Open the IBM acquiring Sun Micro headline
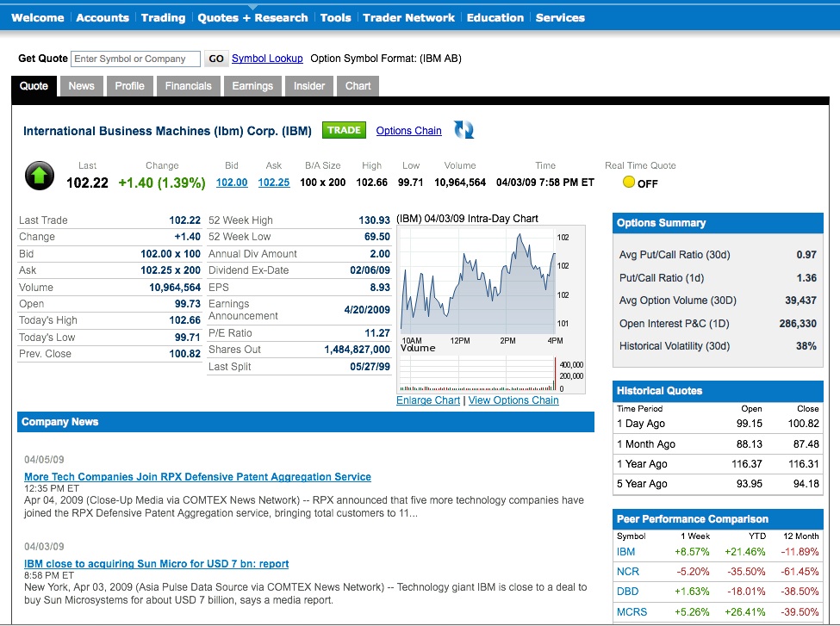This screenshot has height=626, width=840. coord(157,563)
